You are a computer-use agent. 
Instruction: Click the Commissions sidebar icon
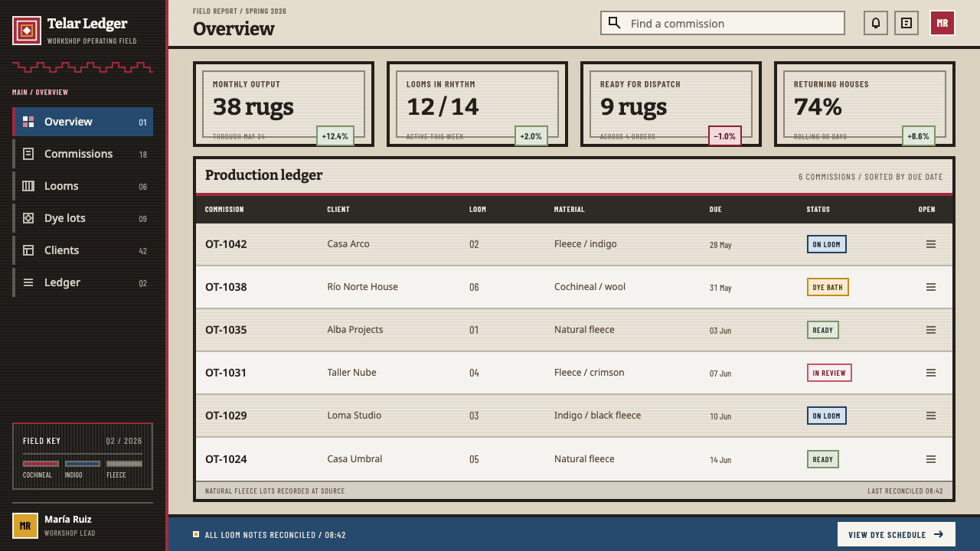28,154
